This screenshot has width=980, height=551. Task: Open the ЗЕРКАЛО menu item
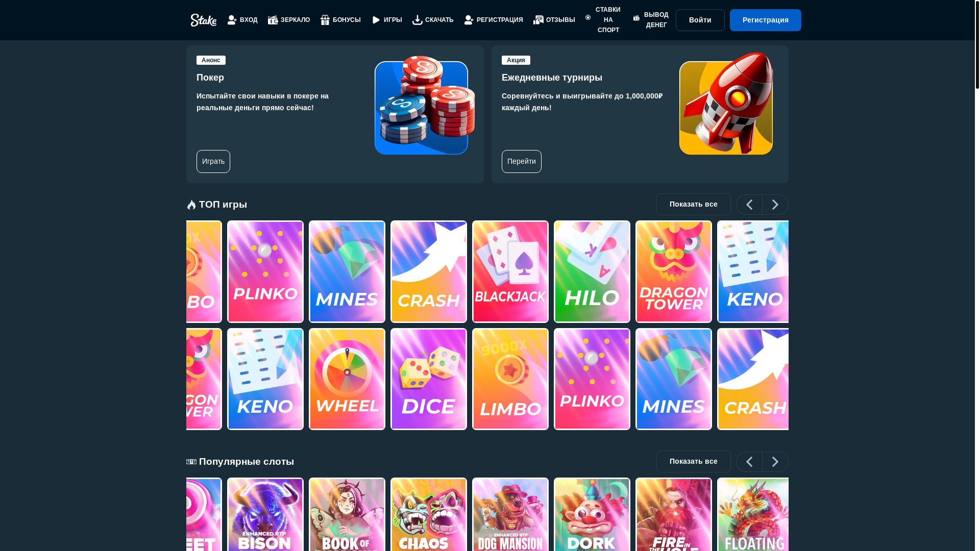tap(289, 20)
